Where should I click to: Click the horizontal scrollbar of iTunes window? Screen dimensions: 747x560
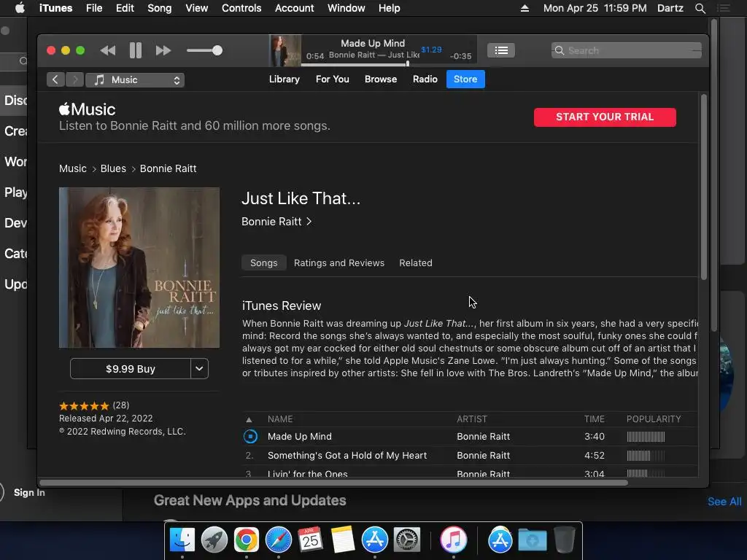click(333, 483)
